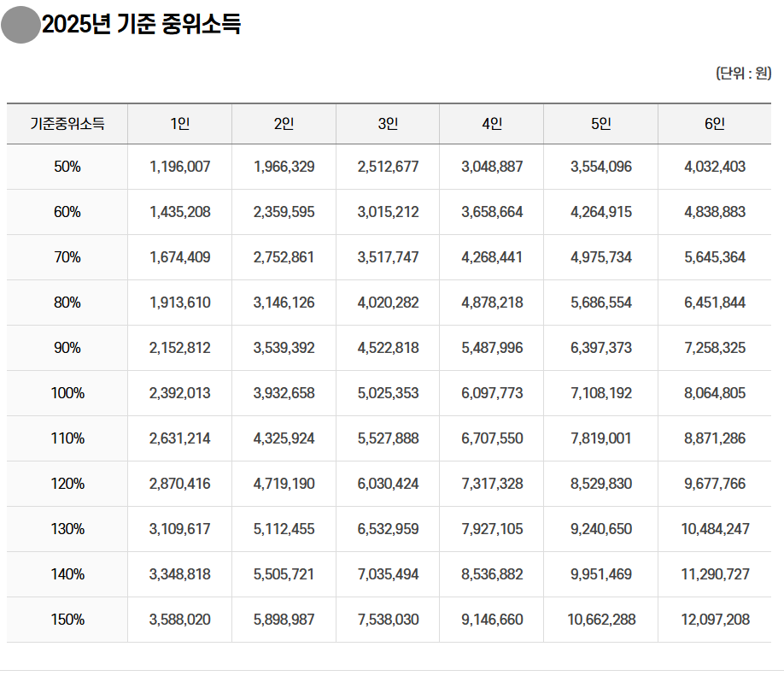Click the cell 5,112,455

(x=284, y=529)
